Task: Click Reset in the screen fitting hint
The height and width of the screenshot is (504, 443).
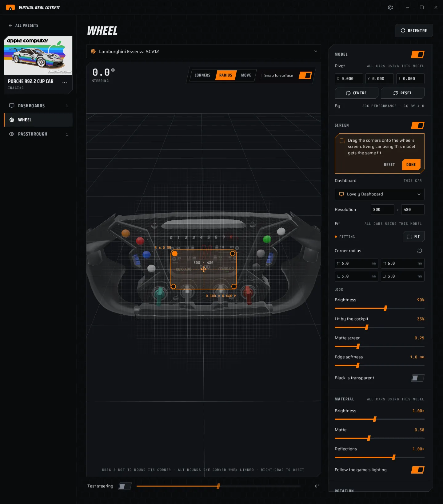Action: (389, 165)
